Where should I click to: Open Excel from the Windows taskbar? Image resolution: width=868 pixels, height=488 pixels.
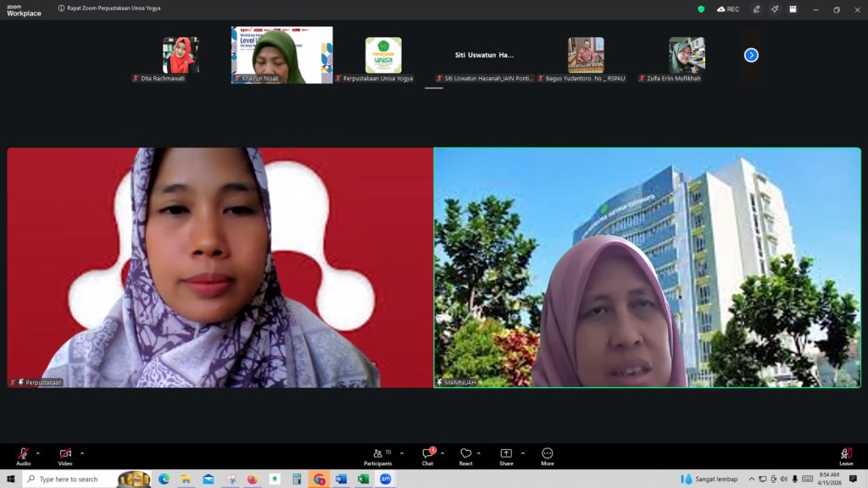363,480
